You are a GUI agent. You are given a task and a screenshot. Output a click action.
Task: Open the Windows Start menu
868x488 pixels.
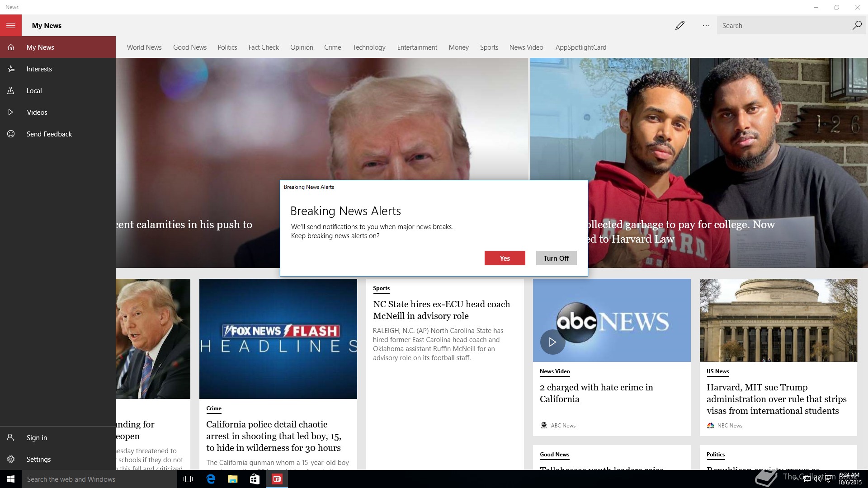click(11, 479)
